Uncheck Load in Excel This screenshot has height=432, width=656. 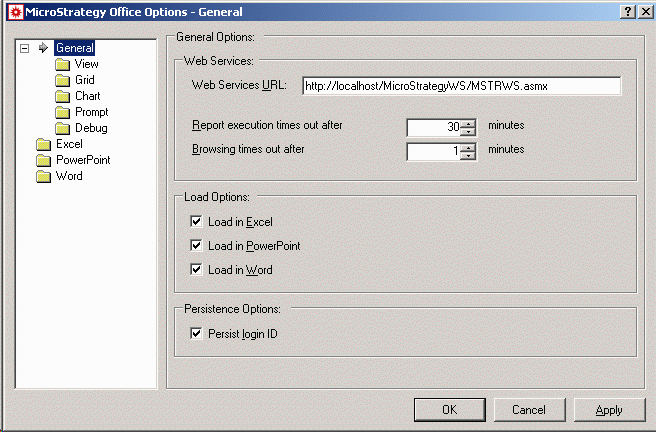(196, 221)
